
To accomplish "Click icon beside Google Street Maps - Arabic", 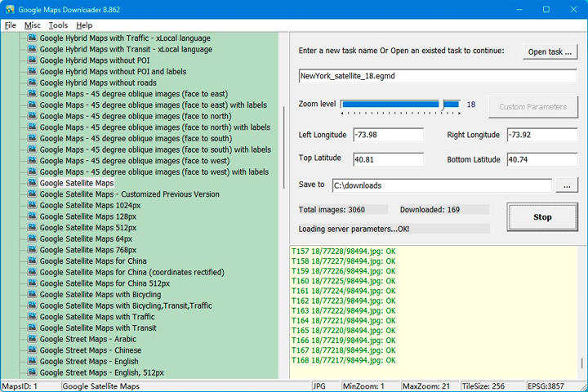I will coord(32,339).
